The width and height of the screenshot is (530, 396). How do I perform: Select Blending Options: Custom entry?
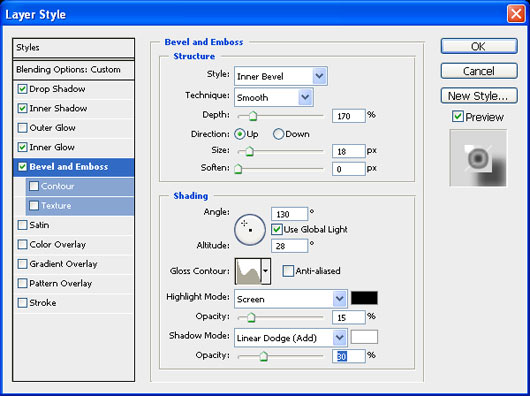coord(73,70)
